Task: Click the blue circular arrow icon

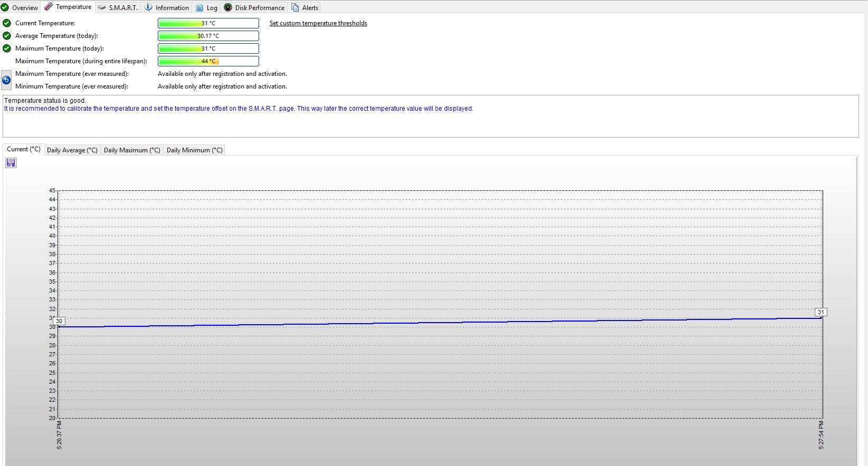Action: [x=6, y=80]
